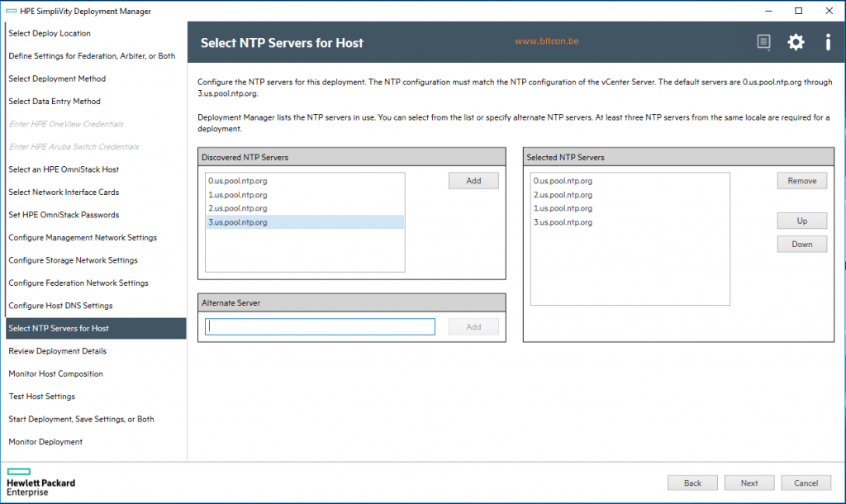Click the information icon in header
The height and width of the screenshot is (504, 846).
pos(827,42)
